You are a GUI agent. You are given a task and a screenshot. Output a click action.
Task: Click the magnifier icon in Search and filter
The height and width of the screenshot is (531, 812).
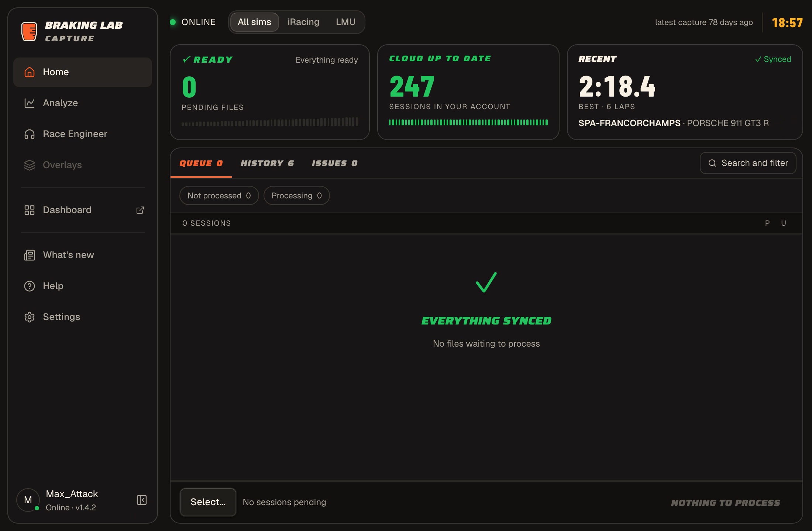pos(712,163)
